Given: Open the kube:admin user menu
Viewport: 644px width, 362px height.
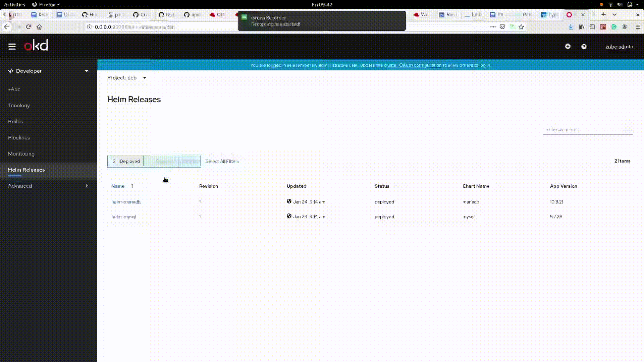Looking at the screenshot, I should [x=619, y=47].
